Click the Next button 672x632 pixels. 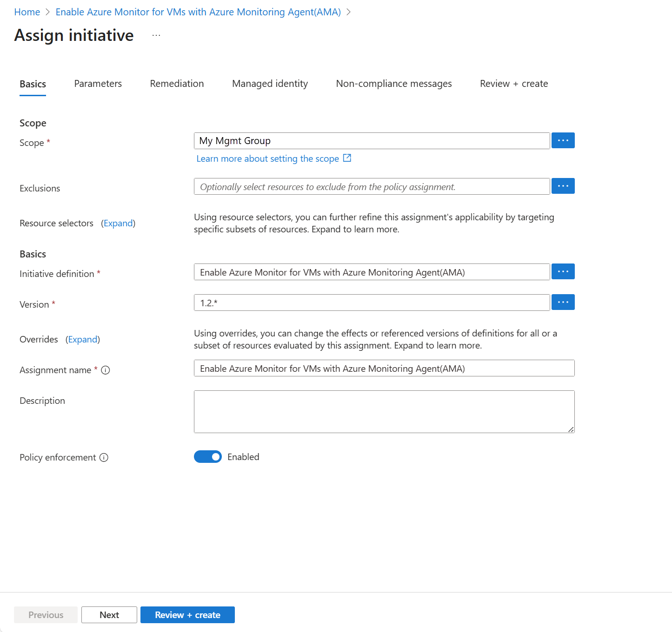(x=109, y=615)
